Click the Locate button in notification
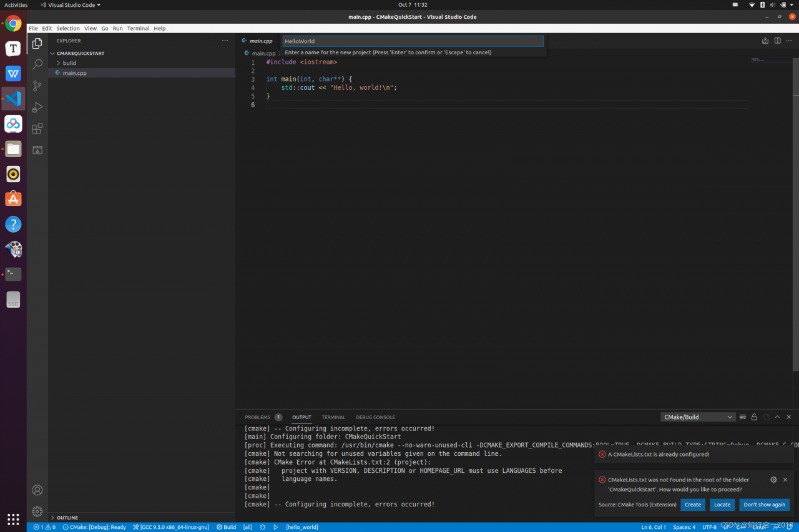 coord(722,505)
